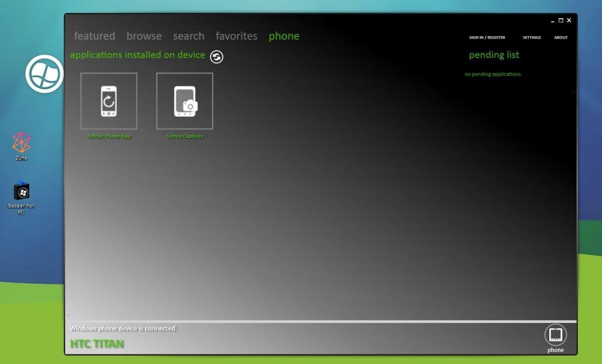Click the refresh installed applications icon
The height and width of the screenshot is (364, 602).
pyautogui.click(x=216, y=57)
